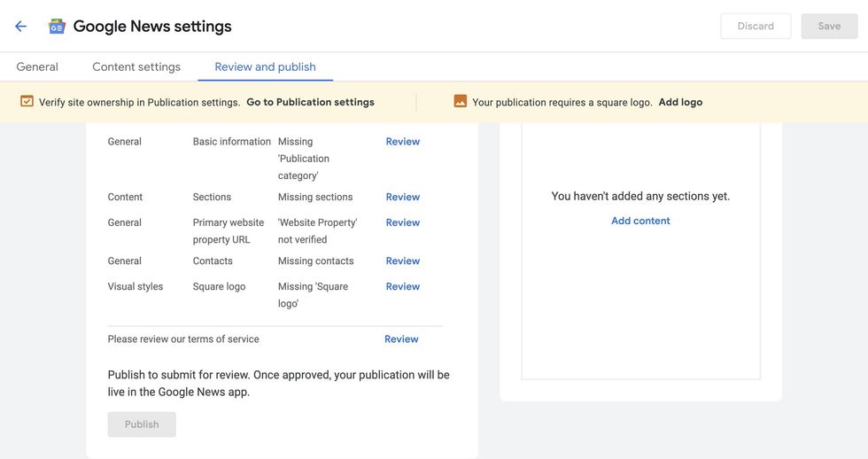Image resolution: width=868 pixels, height=459 pixels.
Task: Review the terms of service
Action: tap(401, 339)
